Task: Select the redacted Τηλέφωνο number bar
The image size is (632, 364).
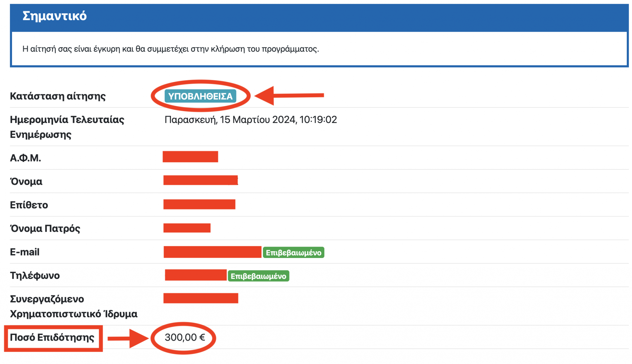Action: [196, 276]
